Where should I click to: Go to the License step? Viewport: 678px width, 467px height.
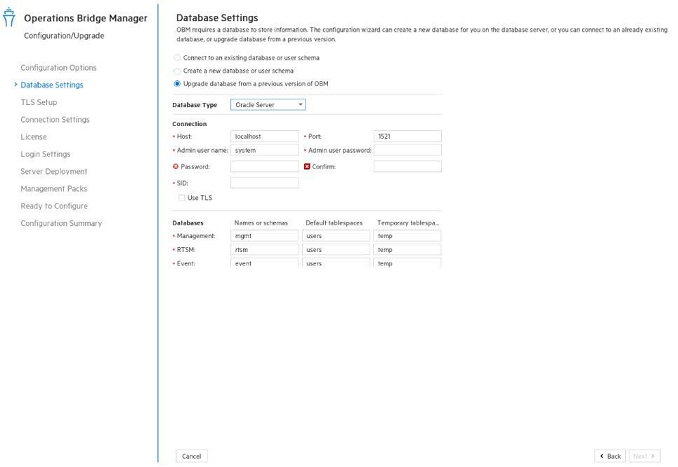point(33,137)
